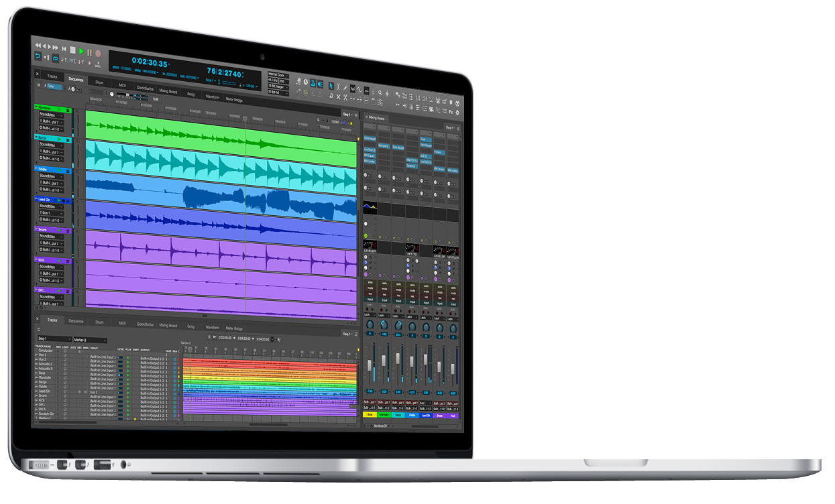Open the Marker-3 dropdown in Tracks window

tap(90, 340)
